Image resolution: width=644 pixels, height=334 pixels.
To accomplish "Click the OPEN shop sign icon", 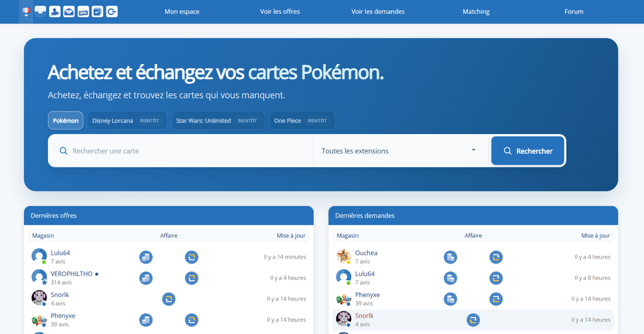I will pos(84,11).
